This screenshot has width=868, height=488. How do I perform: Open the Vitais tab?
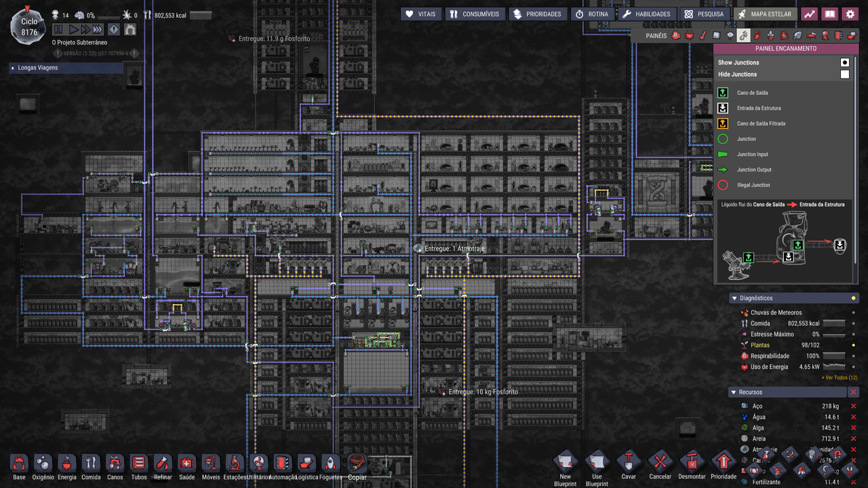tap(420, 14)
